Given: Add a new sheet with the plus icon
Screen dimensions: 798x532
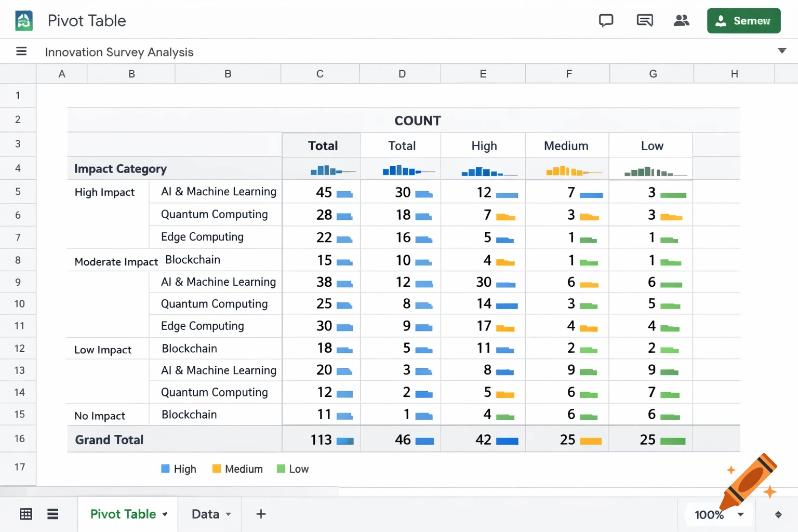Looking at the screenshot, I should [260, 514].
